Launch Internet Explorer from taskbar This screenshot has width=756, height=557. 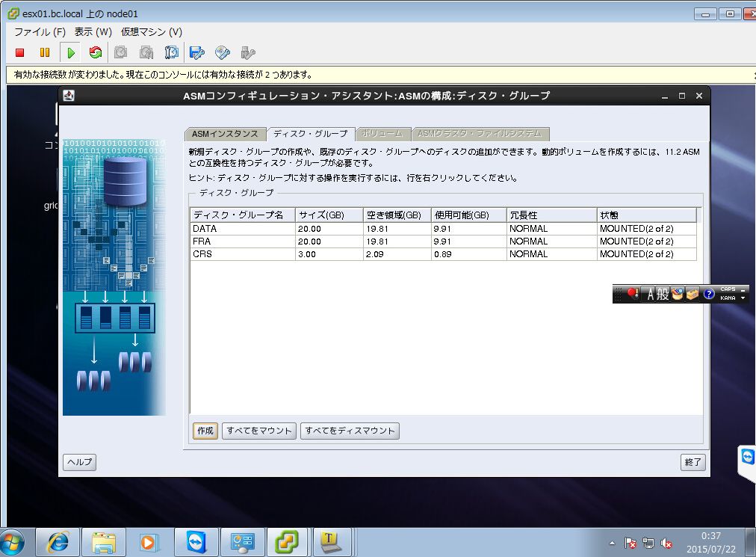click(x=58, y=543)
